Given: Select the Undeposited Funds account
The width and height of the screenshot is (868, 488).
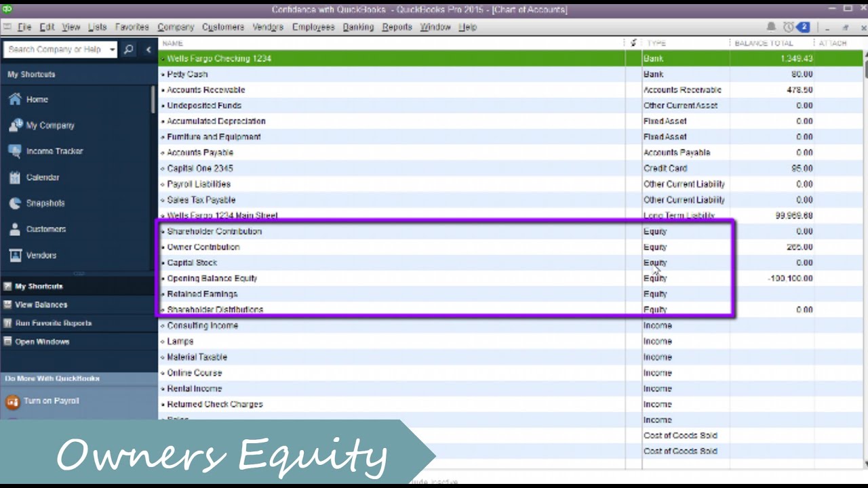Looking at the screenshot, I should 204,106.
